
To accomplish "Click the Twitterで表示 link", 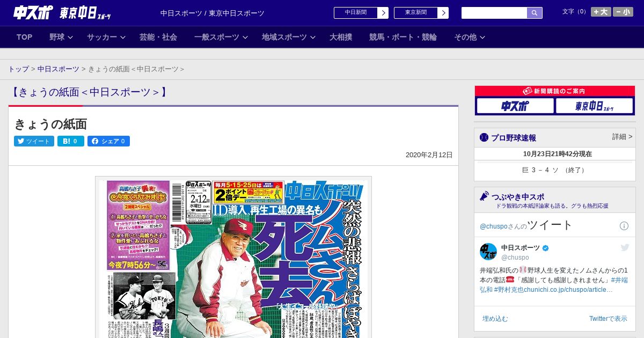I will [608, 319].
